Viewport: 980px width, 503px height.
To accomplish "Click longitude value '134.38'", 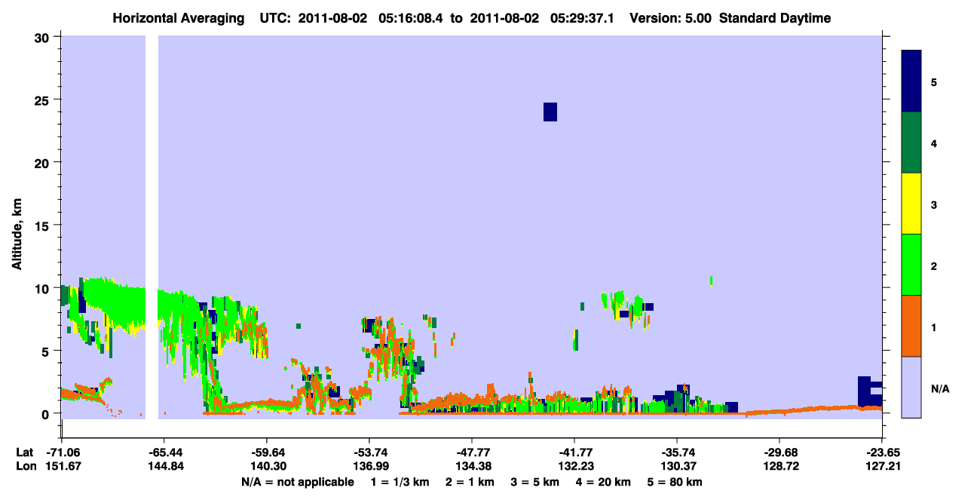I will [472, 466].
